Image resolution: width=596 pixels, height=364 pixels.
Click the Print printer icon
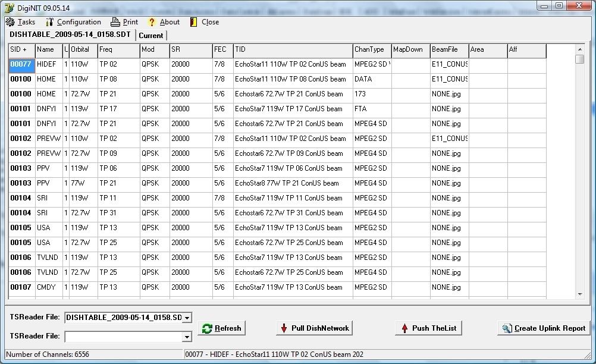tap(115, 22)
